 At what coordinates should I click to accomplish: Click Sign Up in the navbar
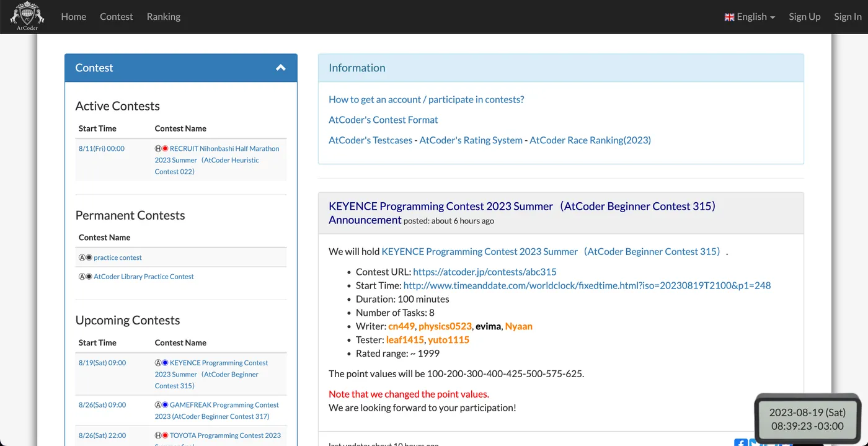point(805,17)
